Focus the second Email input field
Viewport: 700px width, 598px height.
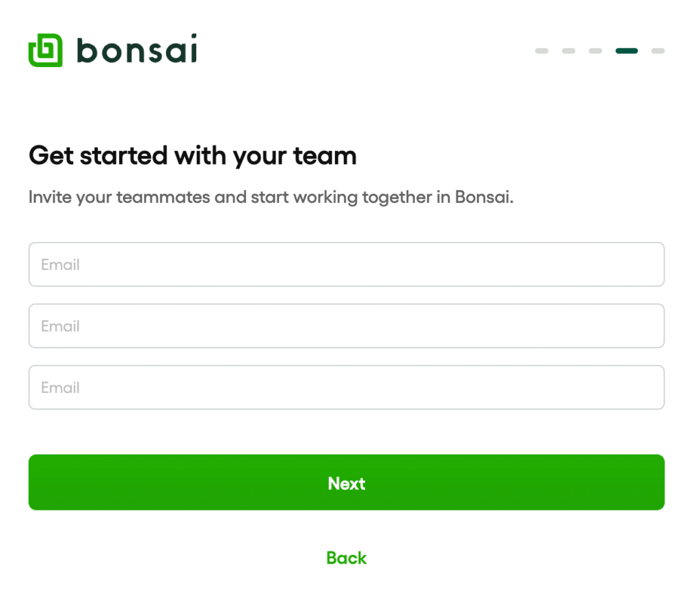tap(347, 326)
